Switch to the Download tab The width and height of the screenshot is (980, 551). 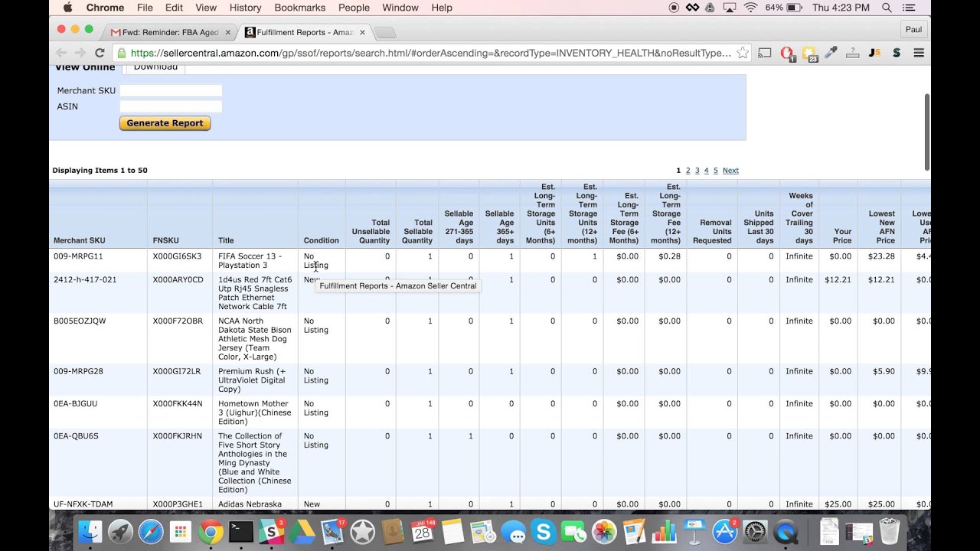click(155, 67)
